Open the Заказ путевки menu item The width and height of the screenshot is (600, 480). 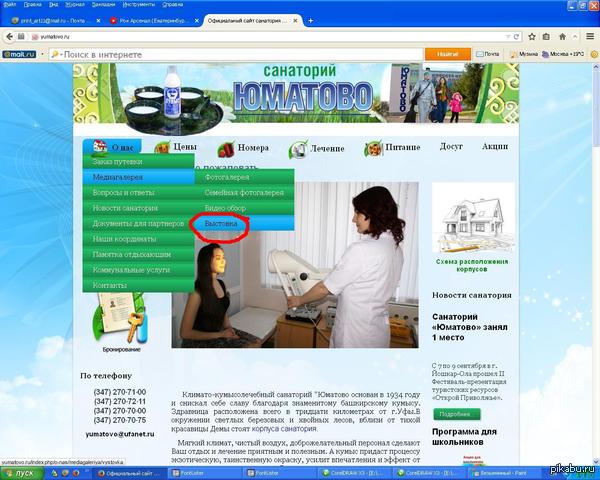pos(118,161)
